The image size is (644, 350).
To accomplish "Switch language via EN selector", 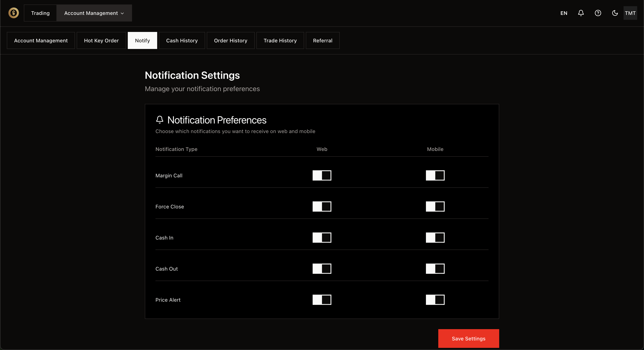I will coord(564,13).
